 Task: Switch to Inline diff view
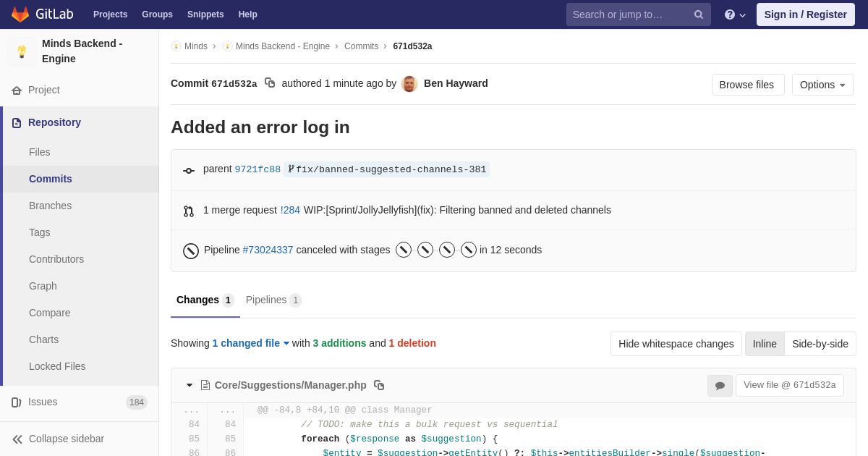tap(765, 344)
